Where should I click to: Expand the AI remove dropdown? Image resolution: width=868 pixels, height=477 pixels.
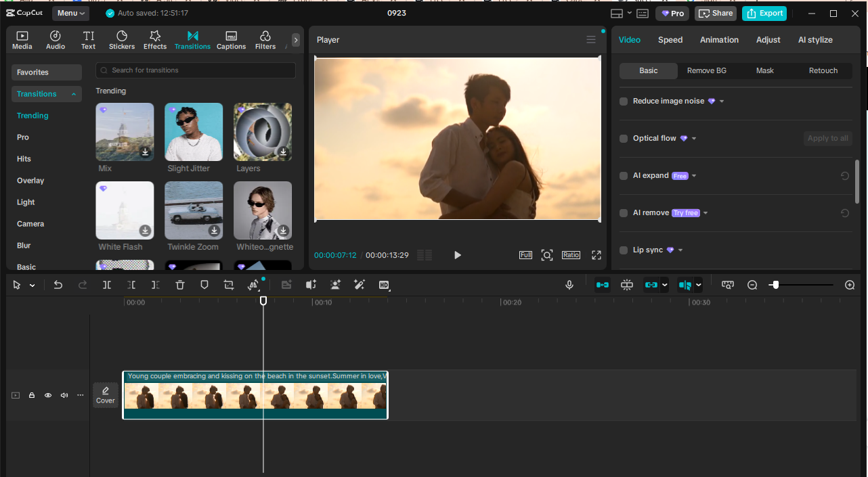[705, 212]
